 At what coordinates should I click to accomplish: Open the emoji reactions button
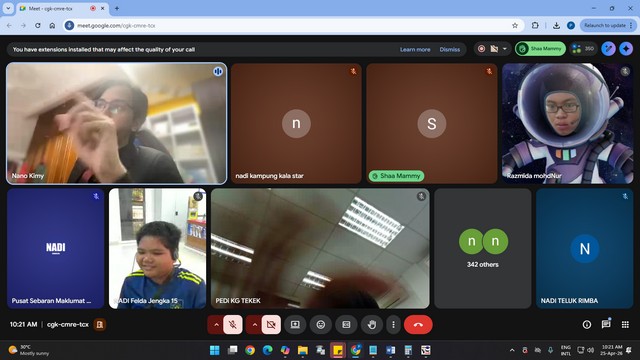pos(321,324)
